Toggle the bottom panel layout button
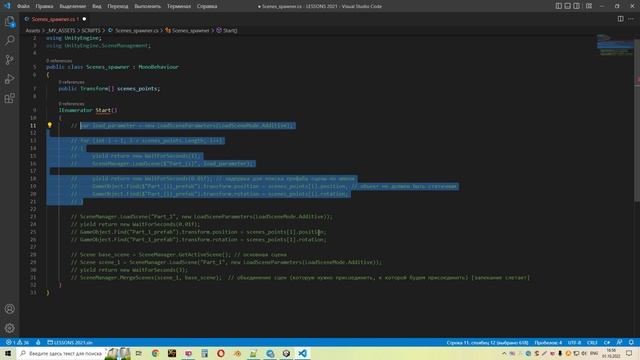 (x=567, y=6)
